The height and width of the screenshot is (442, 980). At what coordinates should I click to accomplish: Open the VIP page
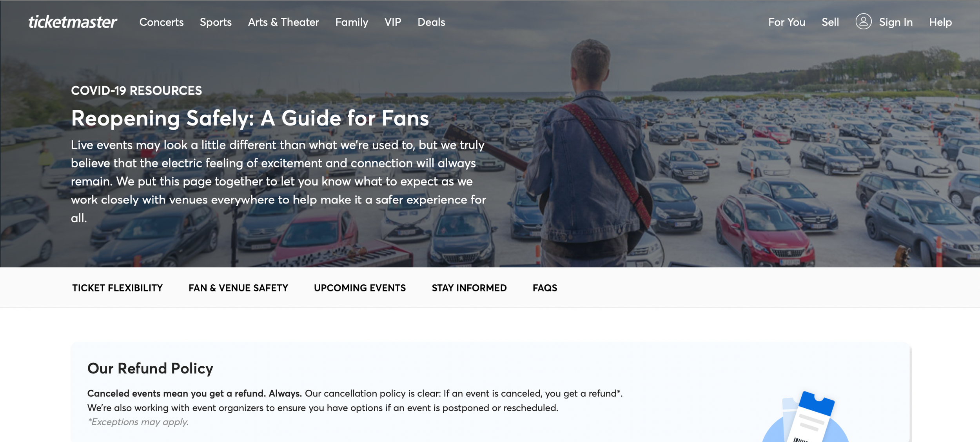pyautogui.click(x=392, y=22)
